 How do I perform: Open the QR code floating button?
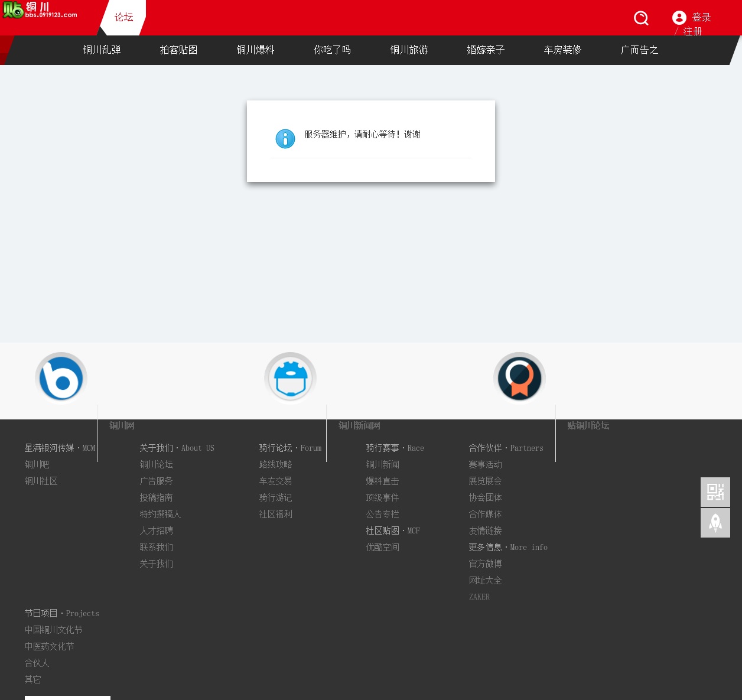pyautogui.click(x=715, y=491)
